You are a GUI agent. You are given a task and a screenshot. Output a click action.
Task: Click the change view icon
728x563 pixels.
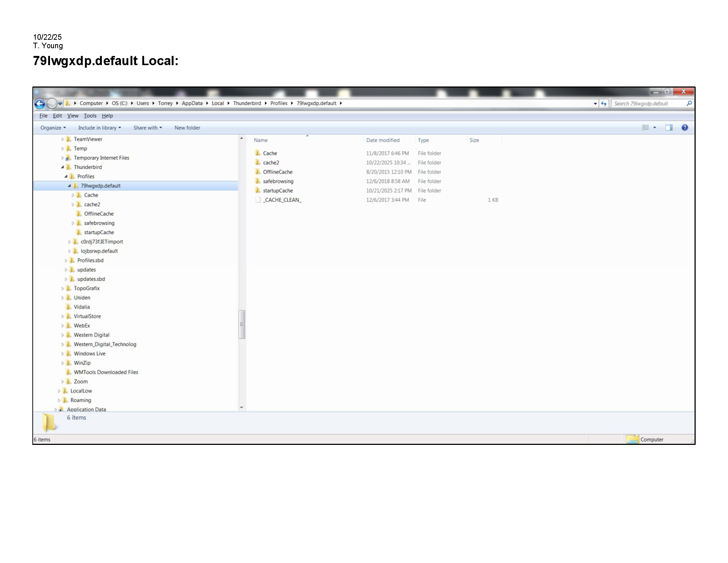pyautogui.click(x=645, y=128)
